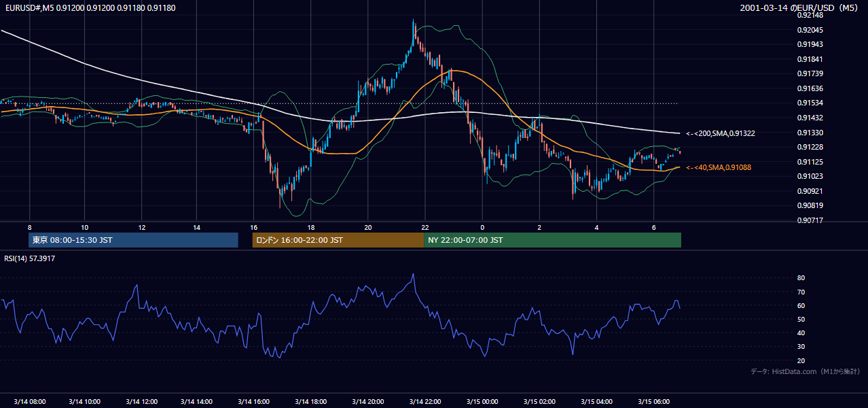Click price axis value 0.91534
The height and width of the screenshot is (408, 868).
(x=810, y=103)
